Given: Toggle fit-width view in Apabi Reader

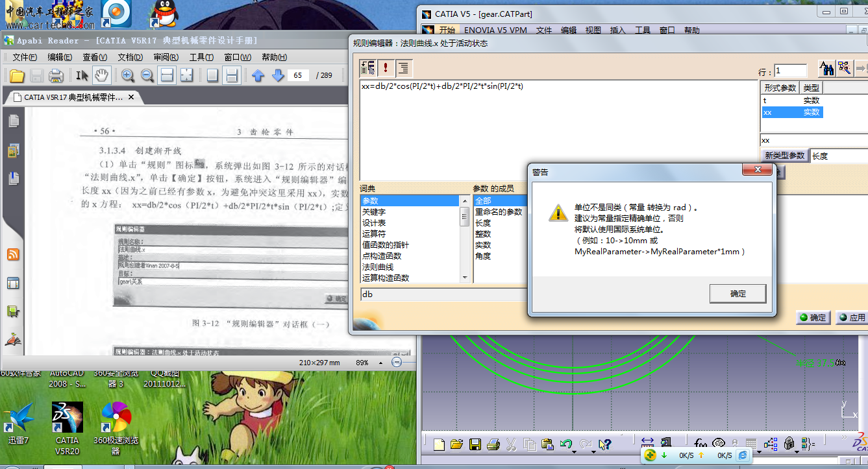Looking at the screenshot, I should (x=167, y=75).
